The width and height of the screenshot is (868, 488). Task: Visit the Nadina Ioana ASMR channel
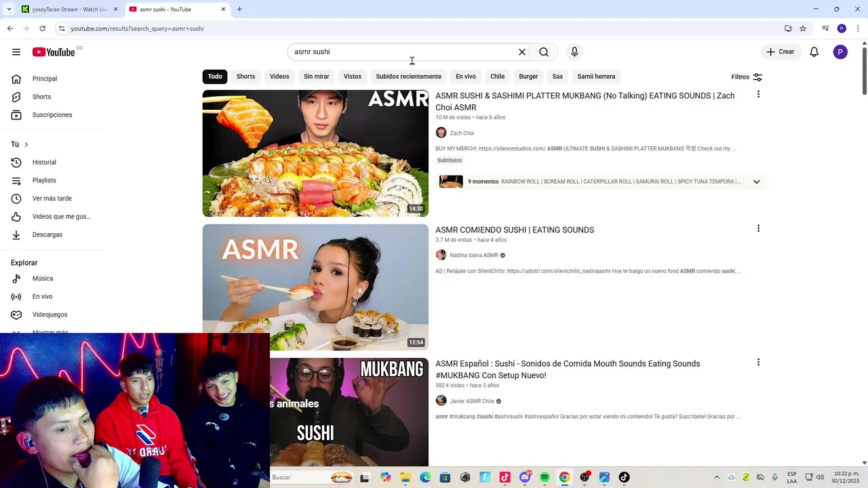(474, 256)
